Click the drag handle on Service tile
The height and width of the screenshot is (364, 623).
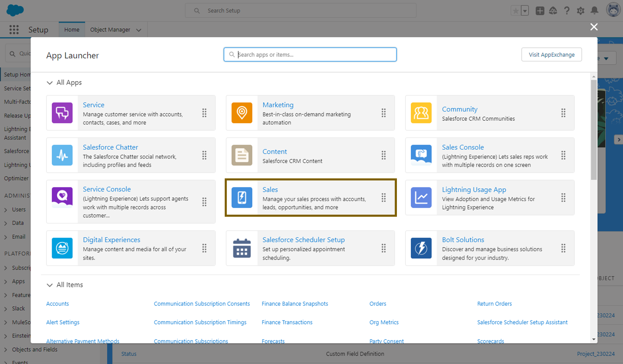[x=204, y=113]
